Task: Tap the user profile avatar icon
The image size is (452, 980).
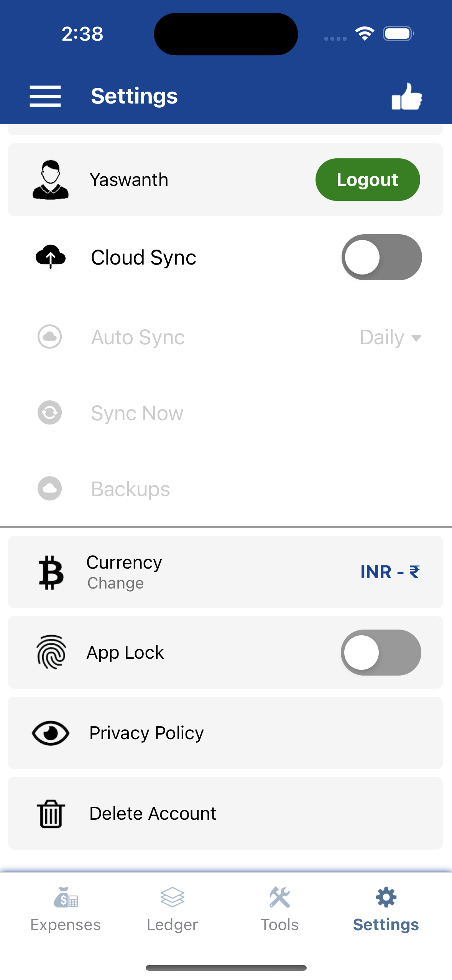Action: pyautogui.click(x=51, y=180)
